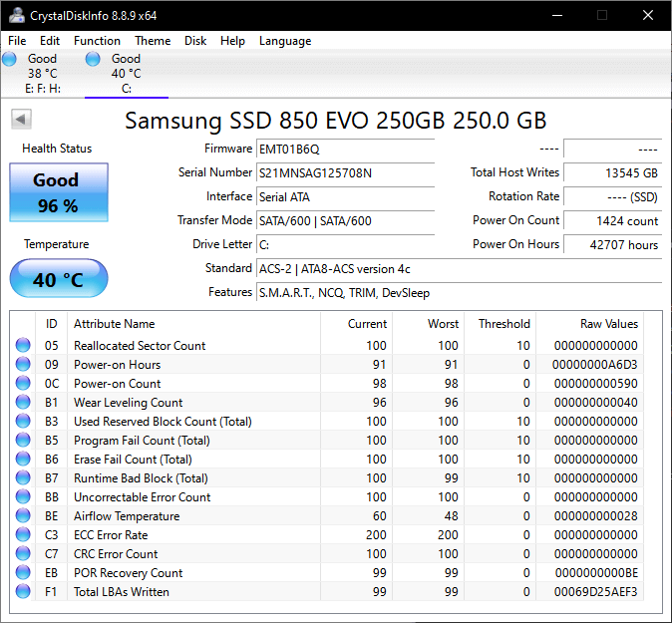The width and height of the screenshot is (672, 623).
Task: Click status orb for Program Fail Count
Action: coord(23,440)
